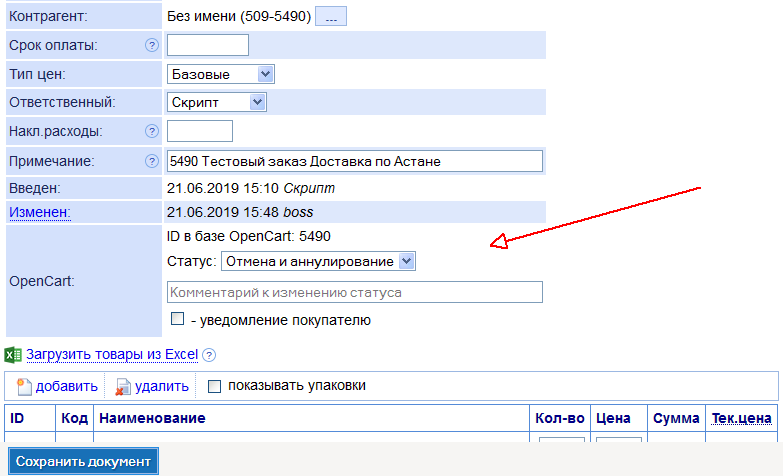783x476 pixels.
Task: Click the удалить link
Action: [162, 386]
